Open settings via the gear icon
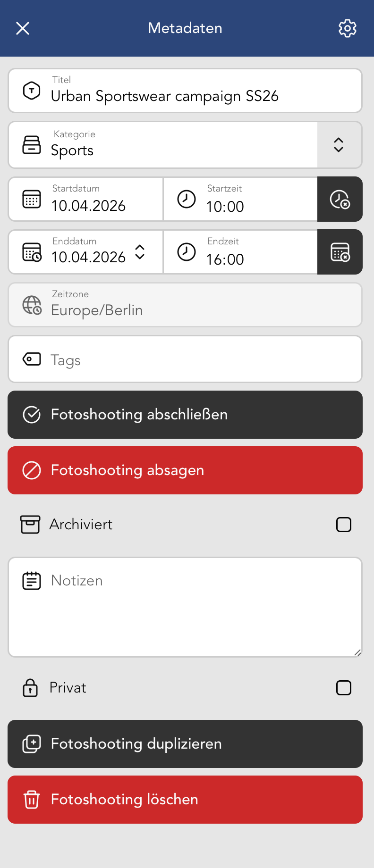 click(x=348, y=28)
